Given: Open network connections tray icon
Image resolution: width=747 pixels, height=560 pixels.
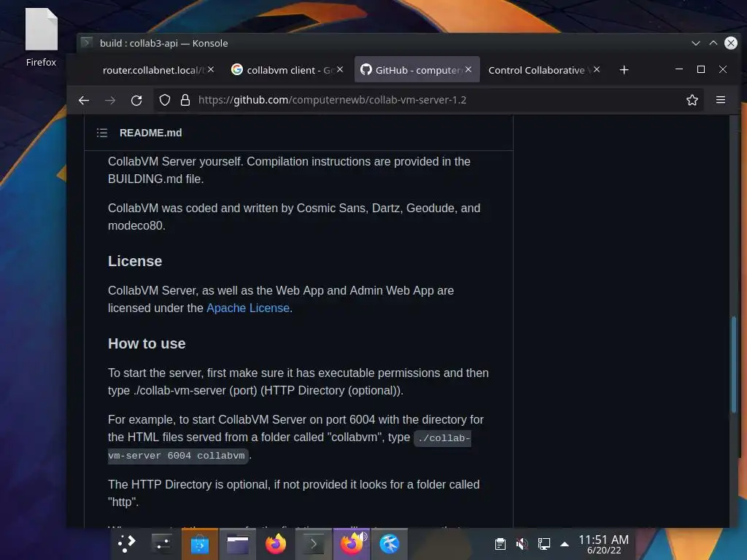Looking at the screenshot, I should click(x=544, y=544).
